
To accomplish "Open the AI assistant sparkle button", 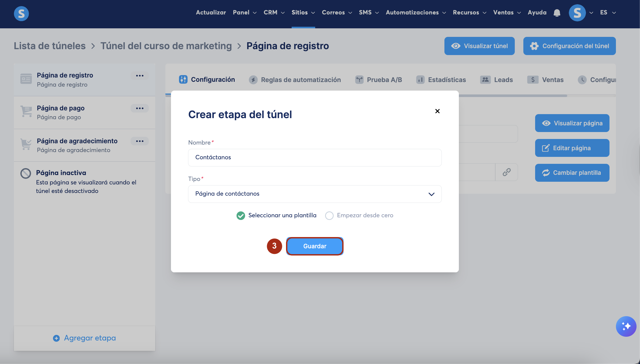I will point(626,326).
